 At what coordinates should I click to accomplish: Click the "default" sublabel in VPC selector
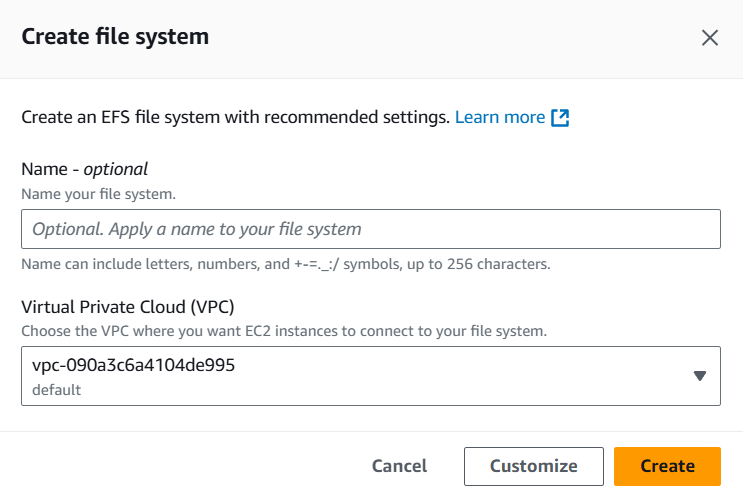tap(56, 390)
